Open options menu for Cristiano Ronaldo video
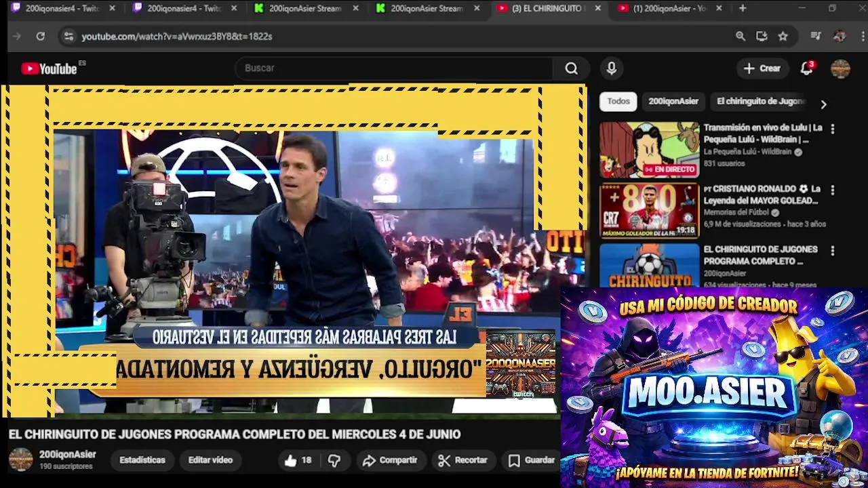This screenshot has width=868, height=488. click(833, 190)
